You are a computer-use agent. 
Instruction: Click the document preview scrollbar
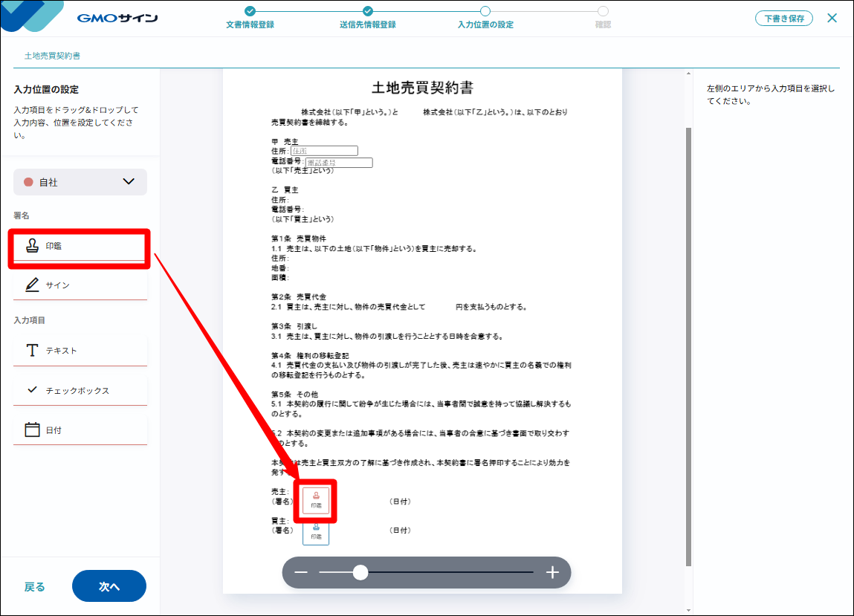[x=688, y=346]
